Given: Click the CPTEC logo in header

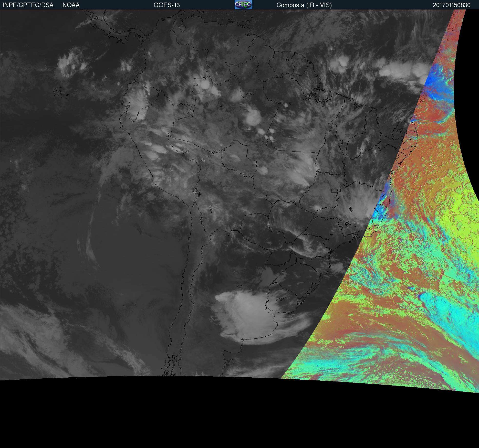Looking at the screenshot, I should click(x=243, y=5).
